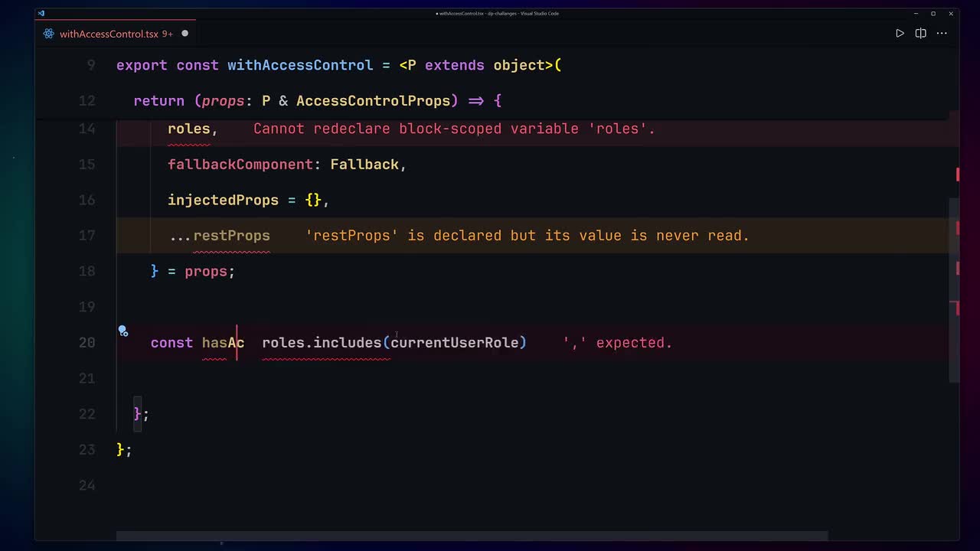Click the React file icon on the tab
The height and width of the screenshot is (551, 980).
click(49, 34)
